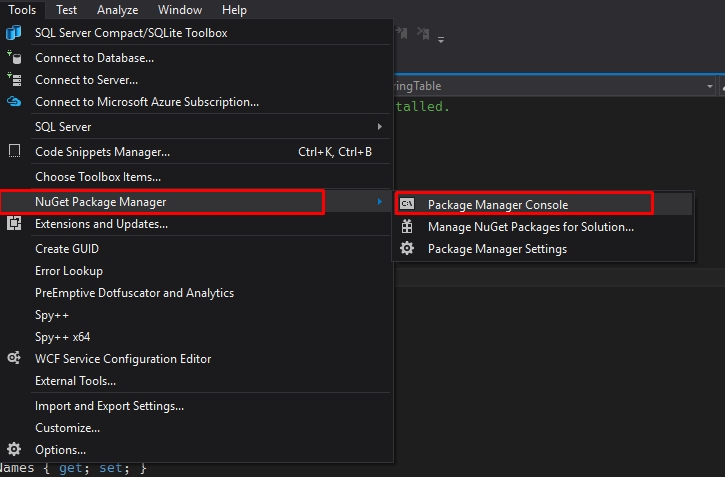Click the Options gear icon

14,449
